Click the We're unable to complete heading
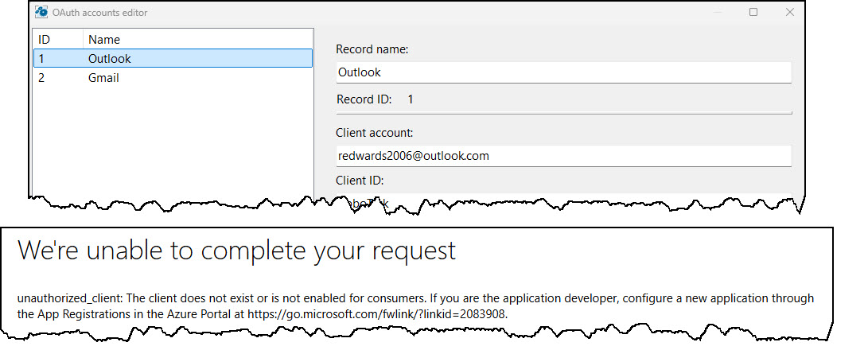Viewport: 868px width, 350px height. (237, 251)
